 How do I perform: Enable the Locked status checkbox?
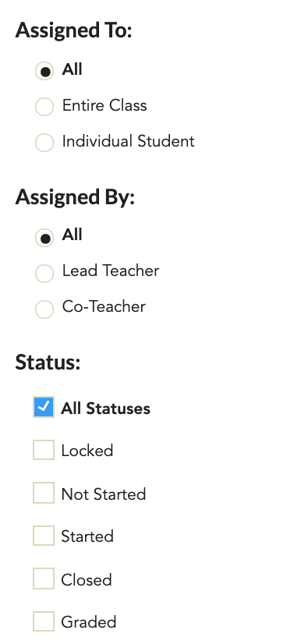pyautogui.click(x=44, y=450)
